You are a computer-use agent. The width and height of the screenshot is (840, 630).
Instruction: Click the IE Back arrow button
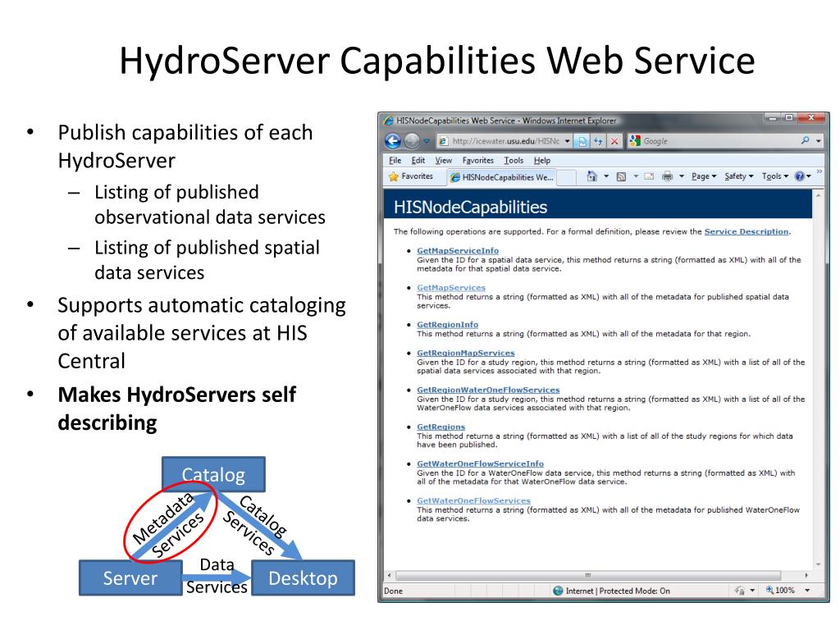[x=393, y=141]
